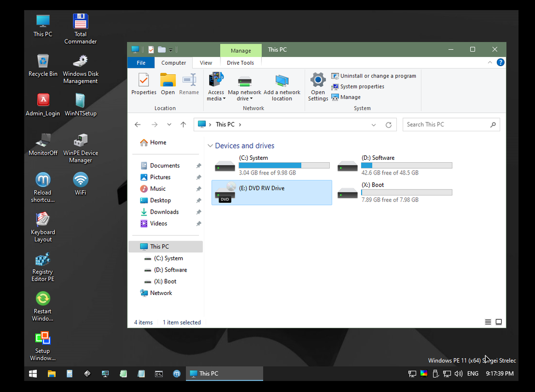Open Windows Disk Management desktop shortcut
This screenshot has height=392, width=535.
pyautogui.click(x=80, y=69)
